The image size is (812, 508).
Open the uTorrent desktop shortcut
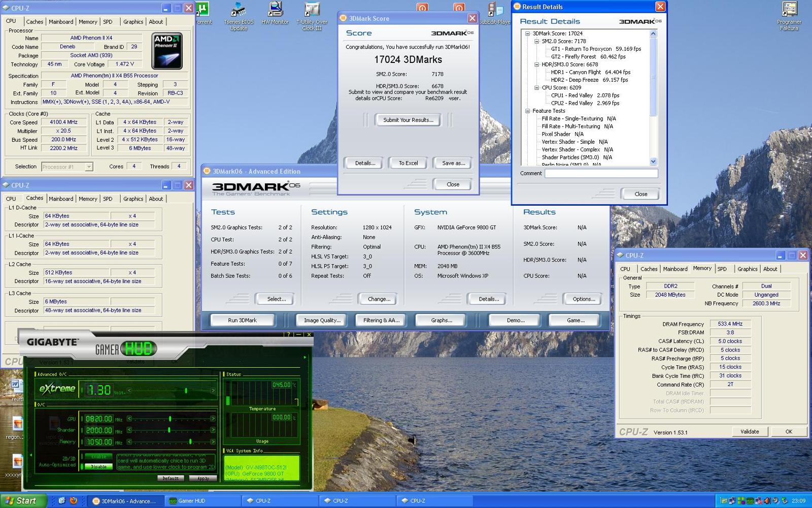202,13
